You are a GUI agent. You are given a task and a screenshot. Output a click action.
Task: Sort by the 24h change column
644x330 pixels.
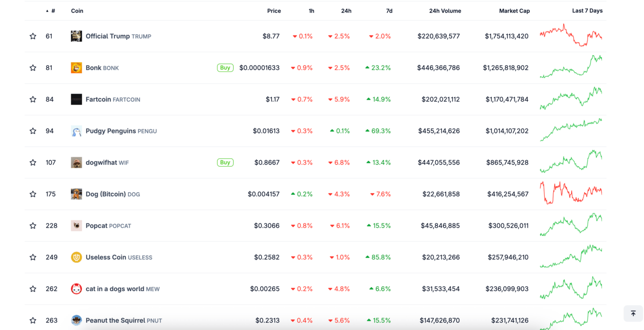[x=346, y=11]
